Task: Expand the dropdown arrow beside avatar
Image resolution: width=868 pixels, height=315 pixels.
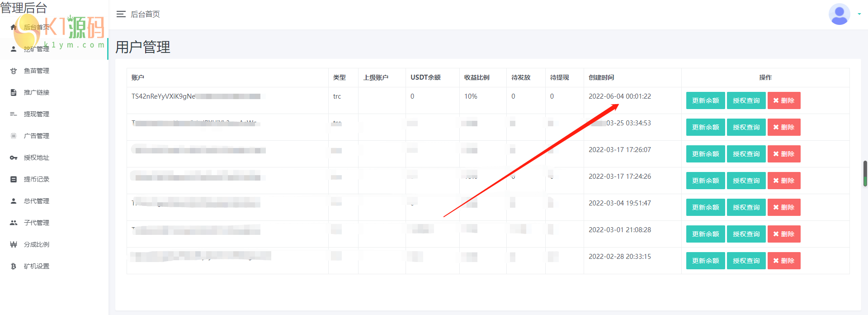Action: (x=859, y=14)
